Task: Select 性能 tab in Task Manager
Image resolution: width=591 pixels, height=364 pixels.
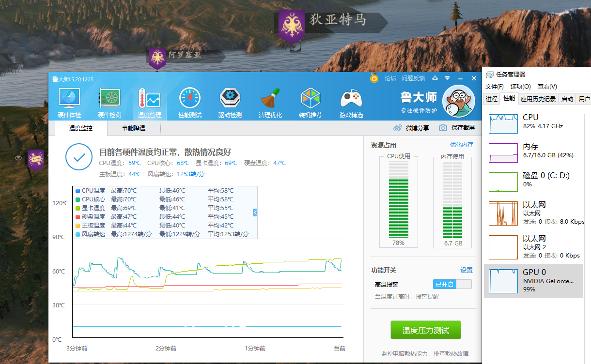Action: tap(509, 98)
